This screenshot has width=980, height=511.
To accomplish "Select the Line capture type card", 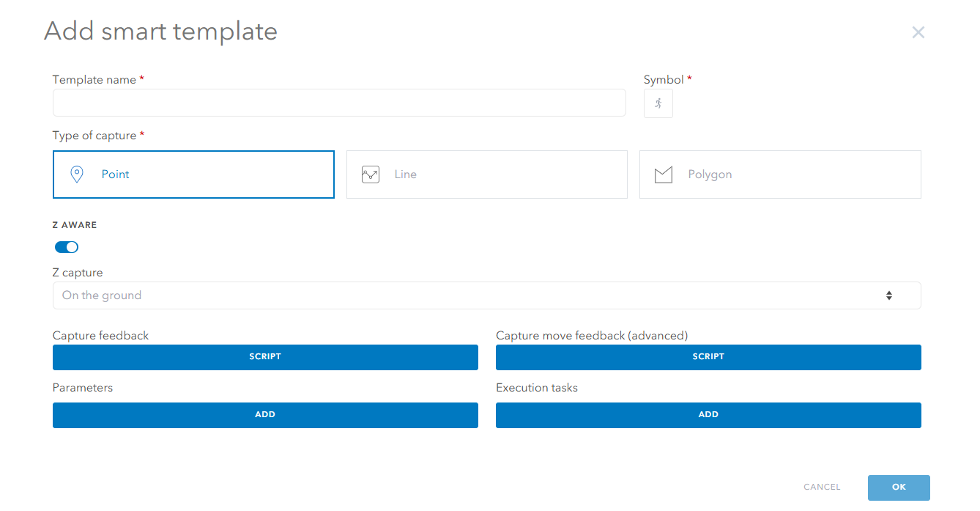I will click(486, 174).
